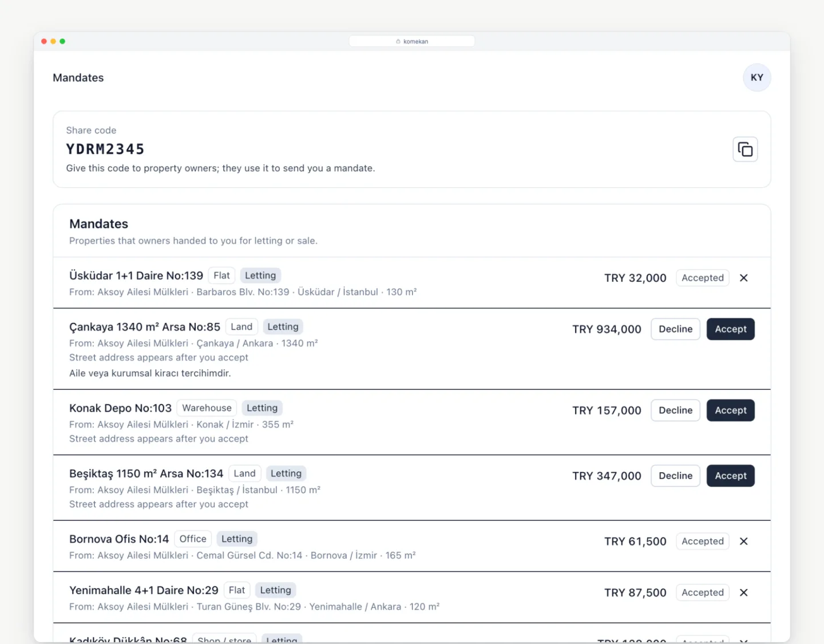This screenshot has width=824, height=644.
Task: Remove the Bornova Ofis No:14 mandate
Action: click(744, 541)
